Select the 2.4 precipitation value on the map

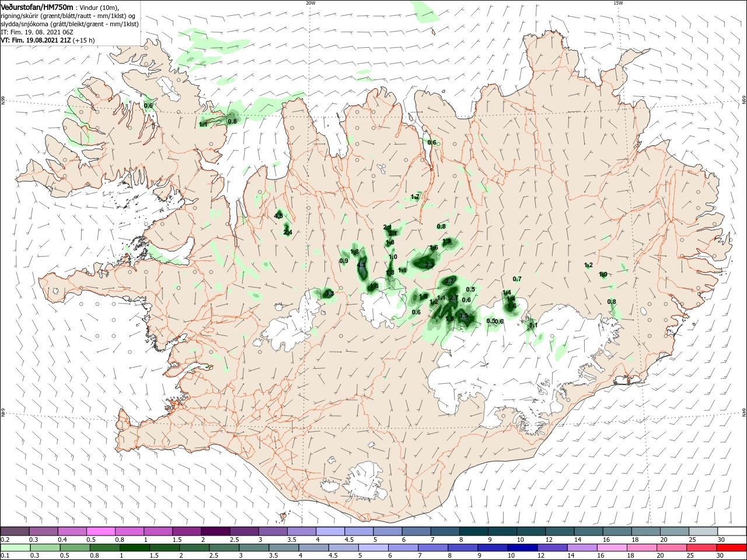(x=287, y=232)
